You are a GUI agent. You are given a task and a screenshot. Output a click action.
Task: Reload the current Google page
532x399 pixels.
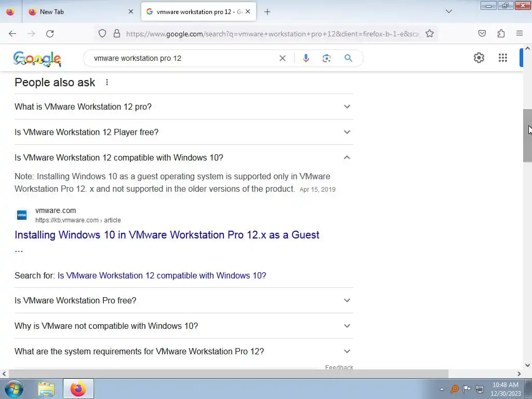[50, 34]
